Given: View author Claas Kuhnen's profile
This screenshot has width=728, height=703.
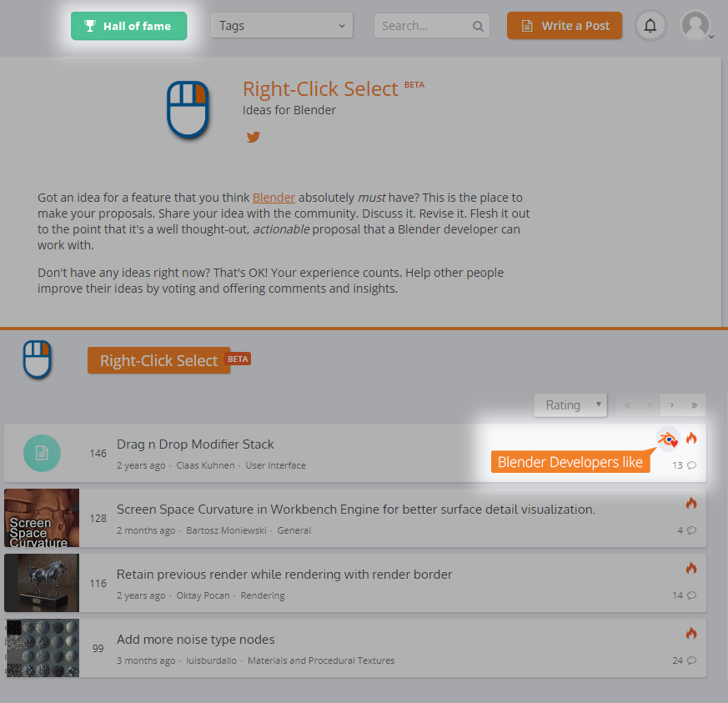Looking at the screenshot, I should click(x=205, y=465).
